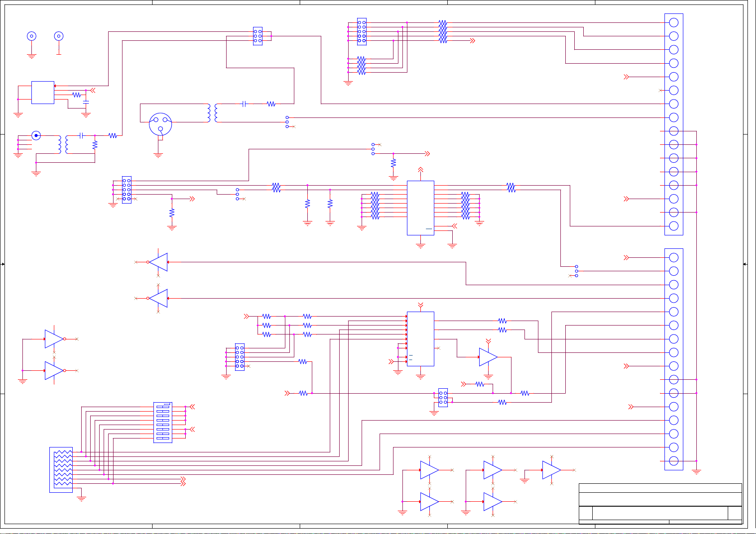
Task: Select the lower inverting buffer facing left
Action: (x=158, y=298)
